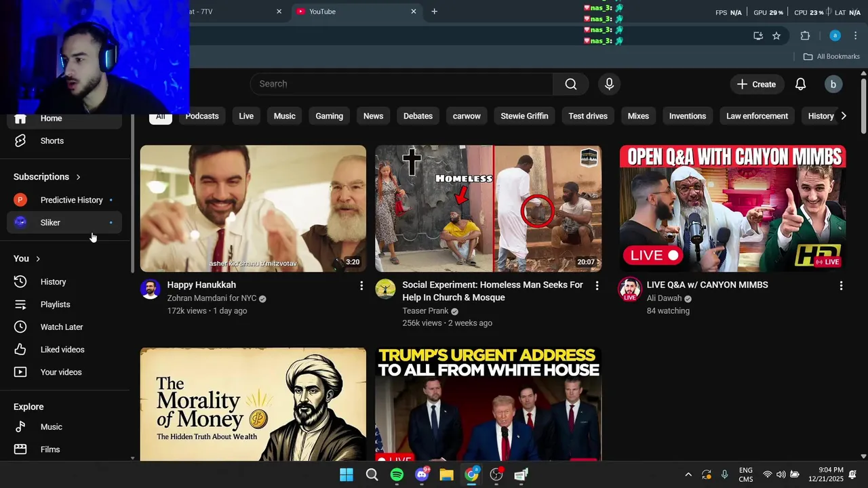The width and height of the screenshot is (868, 488).
Task: Select the Debates filter chip
Action: pos(418,116)
